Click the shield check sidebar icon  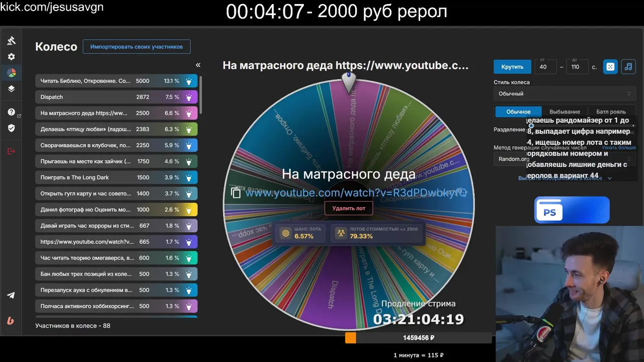coord(11,128)
